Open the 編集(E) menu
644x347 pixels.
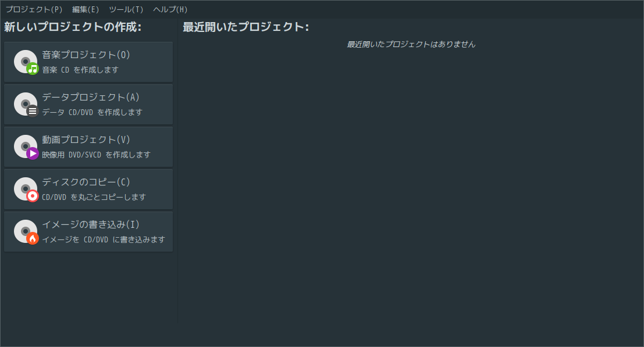(86, 9)
